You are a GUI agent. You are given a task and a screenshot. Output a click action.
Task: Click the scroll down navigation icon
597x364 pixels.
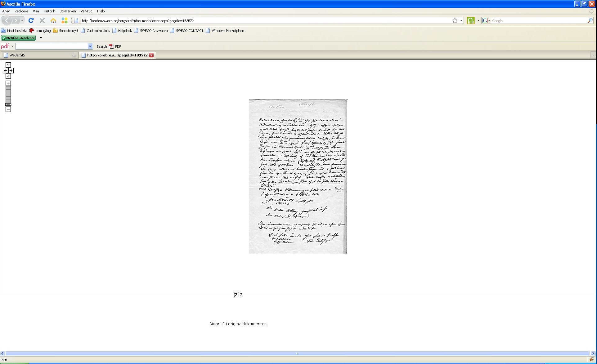(x=8, y=76)
